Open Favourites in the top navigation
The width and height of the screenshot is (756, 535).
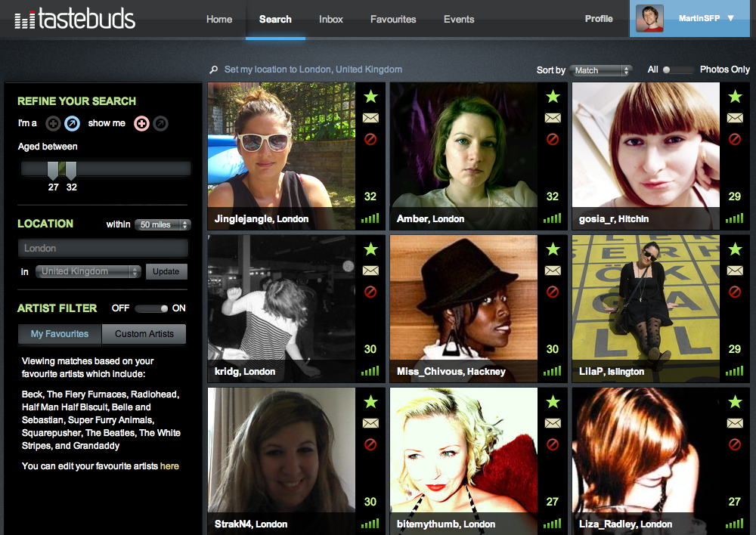tap(393, 20)
